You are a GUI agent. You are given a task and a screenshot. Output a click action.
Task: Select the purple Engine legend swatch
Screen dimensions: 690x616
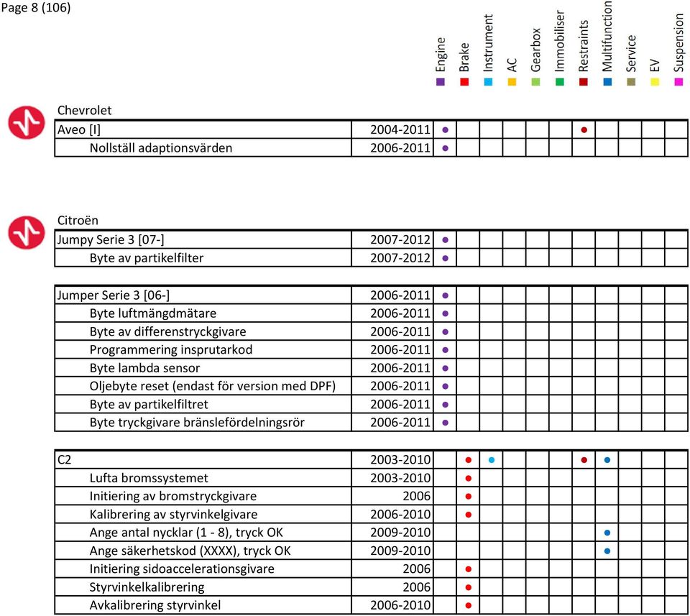[x=441, y=82]
